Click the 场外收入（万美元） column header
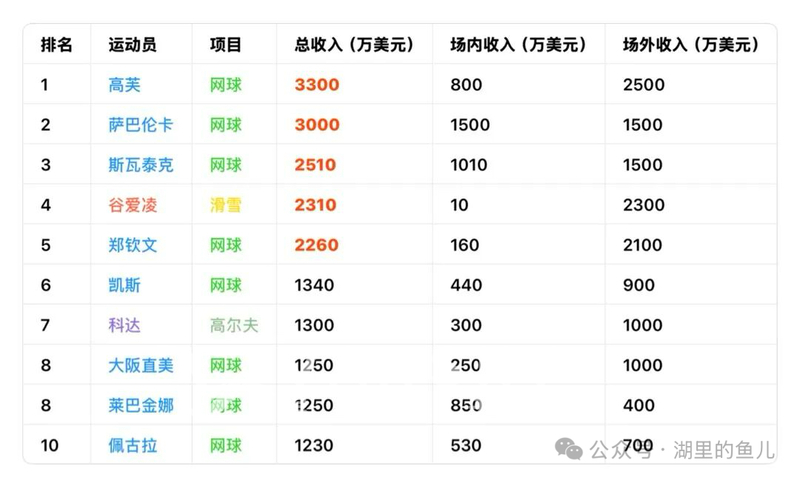 coord(691,45)
